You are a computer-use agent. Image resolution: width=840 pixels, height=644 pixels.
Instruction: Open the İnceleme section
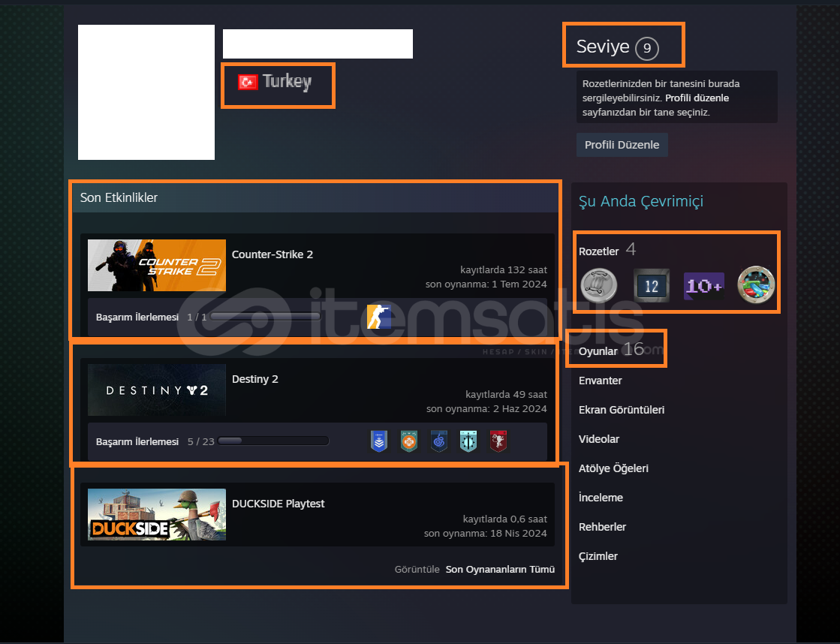click(x=601, y=497)
